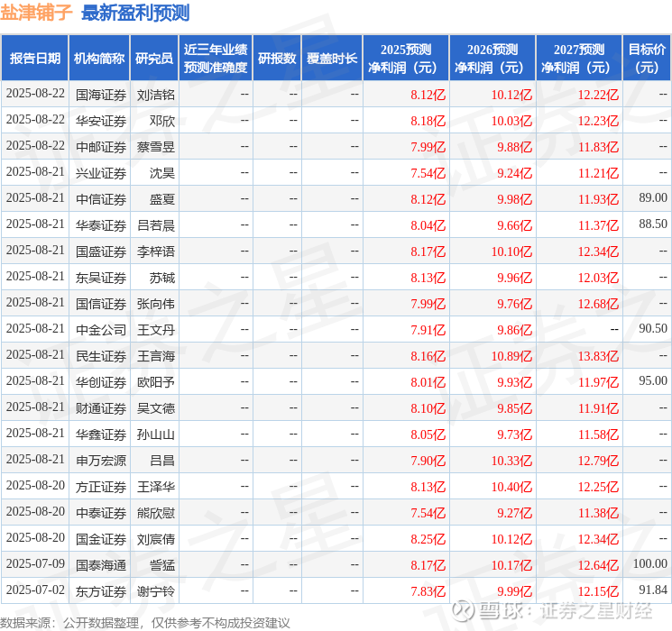Select the 华泰证券 institution cell
The height and width of the screenshot is (631, 672).
[101, 225]
